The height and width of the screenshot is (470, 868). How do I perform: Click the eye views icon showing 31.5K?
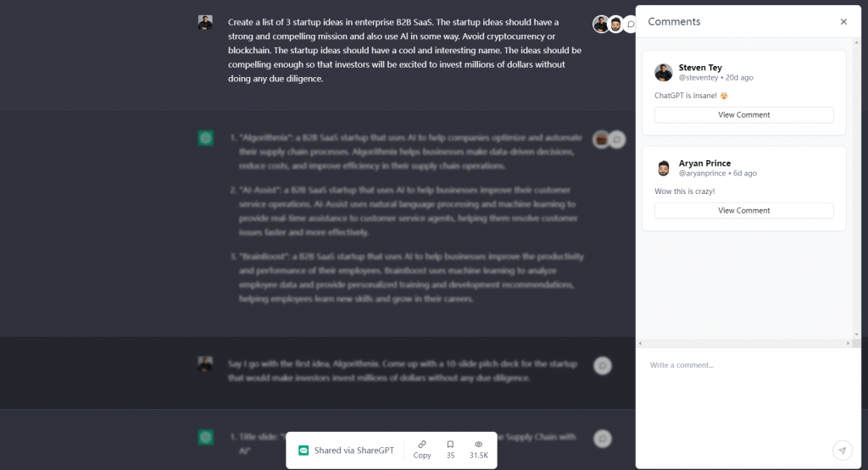coord(479,445)
